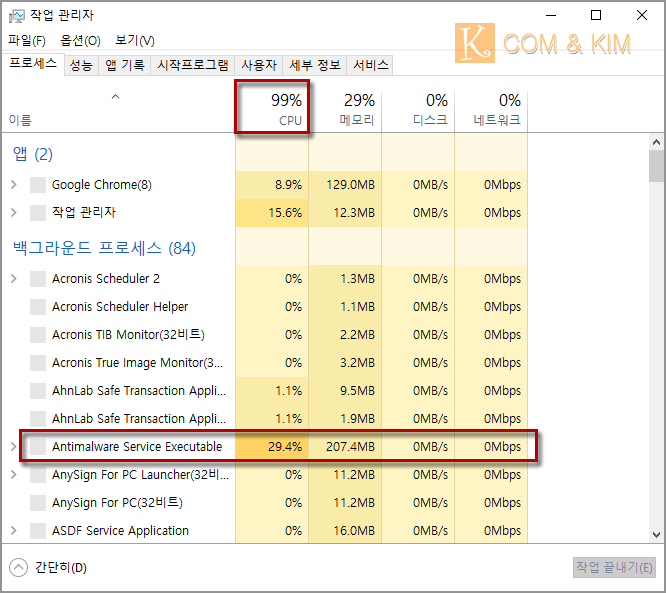
Task: Click the 15.6% CPU value cell
Action: click(272, 213)
